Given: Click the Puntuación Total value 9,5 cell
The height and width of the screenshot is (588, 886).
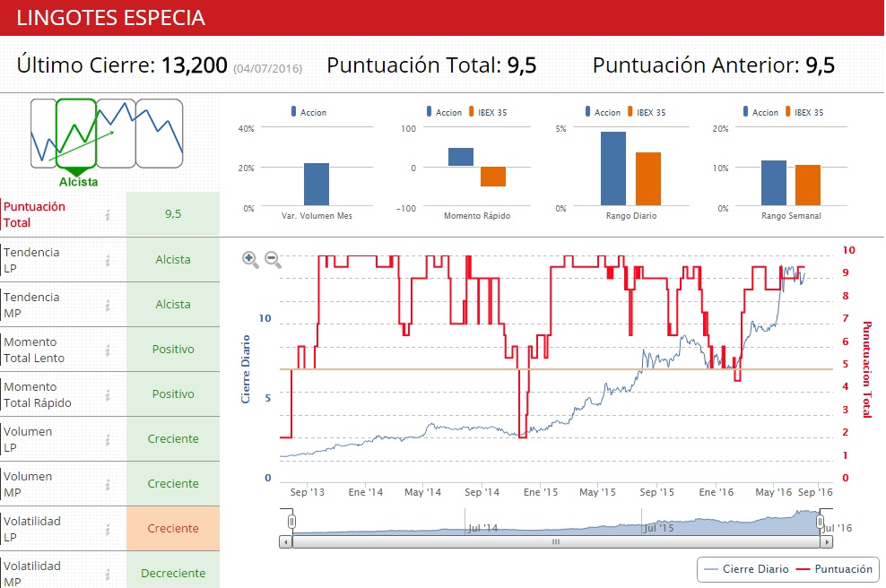Looking at the screenshot, I should (173, 214).
